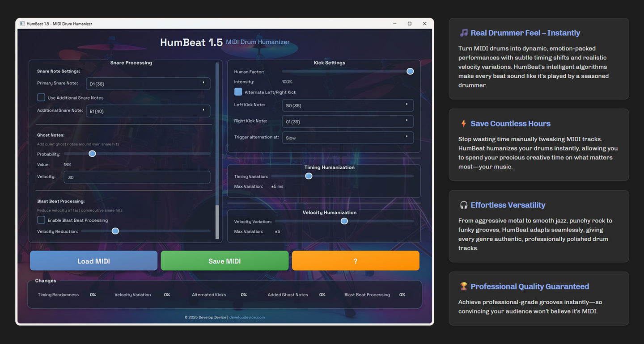This screenshot has width=644, height=344.
Task: Click the trophy icon by Professional Quality Guaranteed
Action: pyautogui.click(x=464, y=286)
